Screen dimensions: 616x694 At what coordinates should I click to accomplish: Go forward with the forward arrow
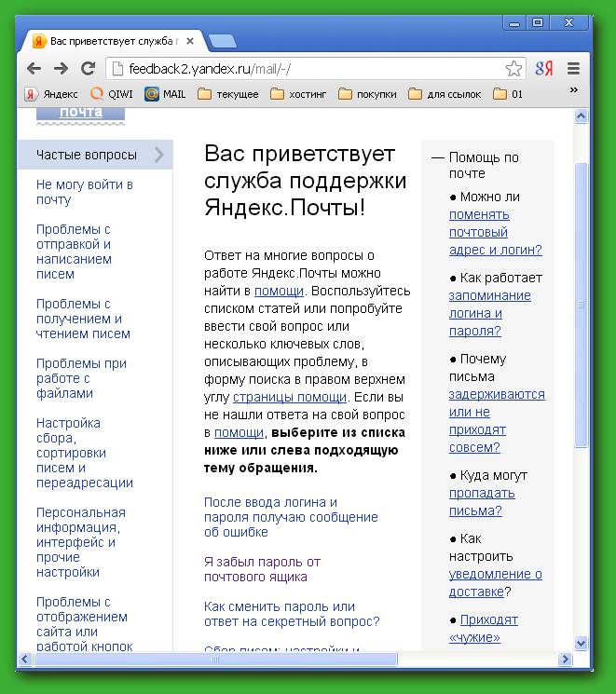pyautogui.click(x=62, y=69)
